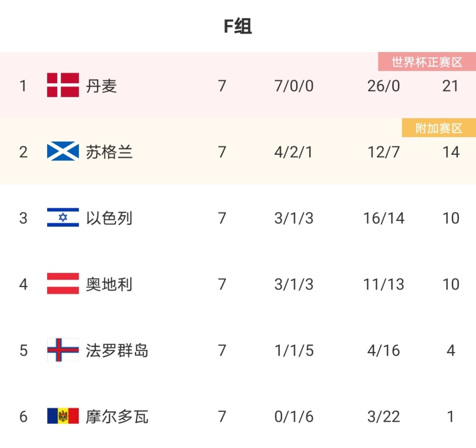Click Denmark's 26/0 goals figure

[x=383, y=86]
